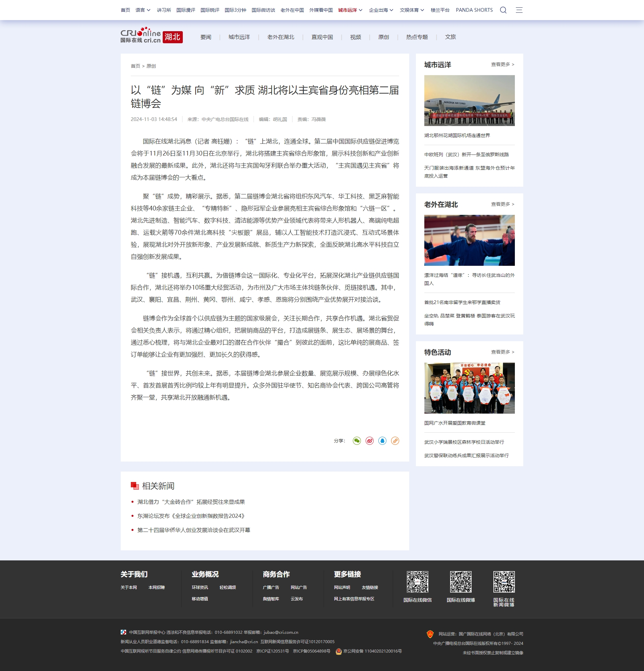Click the CRI Online Hubei logo
Screen dimensions: 644x671
[x=151, y=35]
